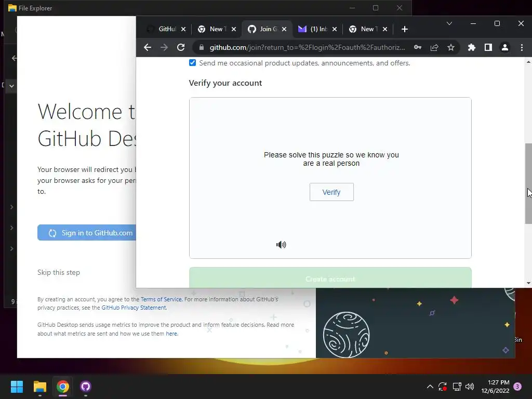Viewport: 532px width, 399px height.
Task: Click GitHub Desktop icon in taskbar
Action: click(86, 387)
